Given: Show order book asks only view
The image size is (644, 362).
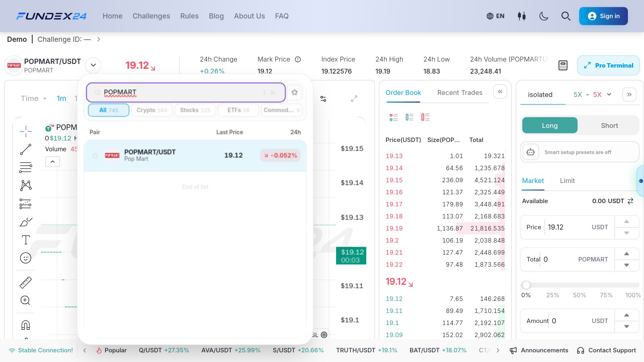Looking at the screenshot, I should (x=425, y=117).
